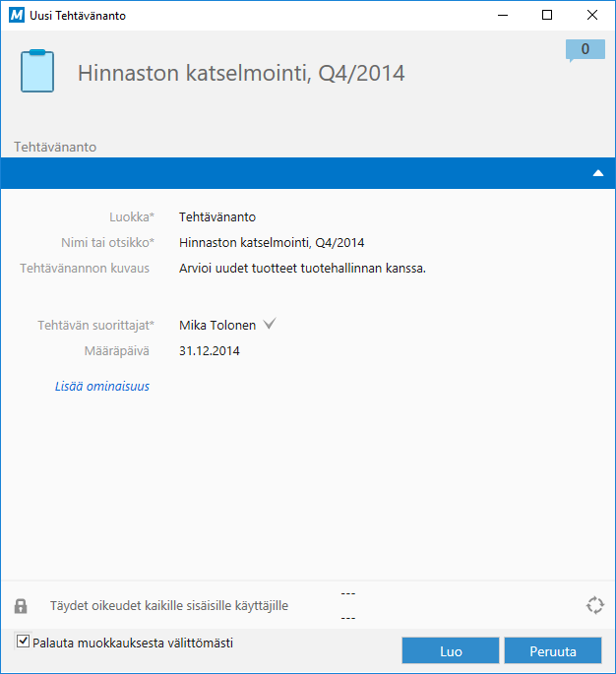
Task: Select the Tehtävänanto tab label
Action: (54, 147)
